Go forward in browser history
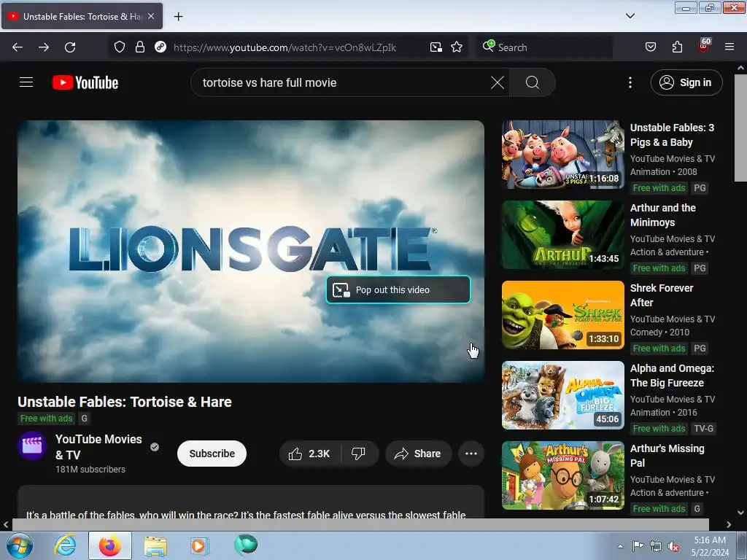Screen dimensions: 747x560 pos(44,47)
